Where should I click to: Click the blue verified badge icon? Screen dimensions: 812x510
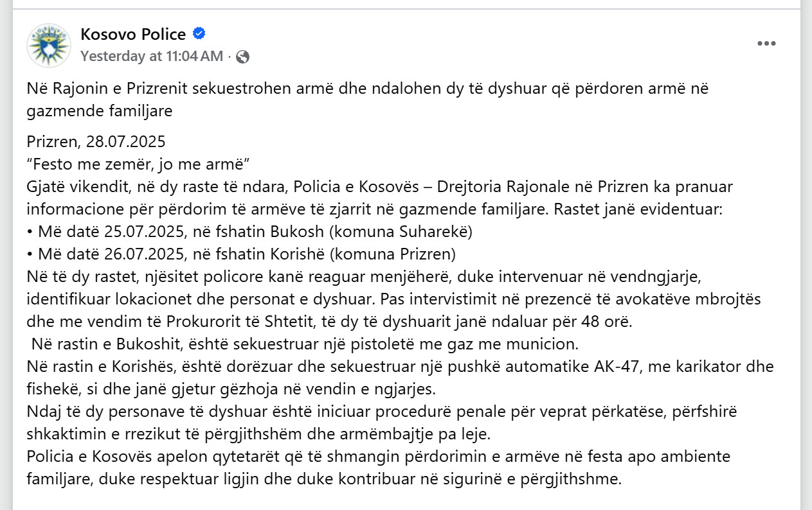pyautogui.click(x=199, y=34)
